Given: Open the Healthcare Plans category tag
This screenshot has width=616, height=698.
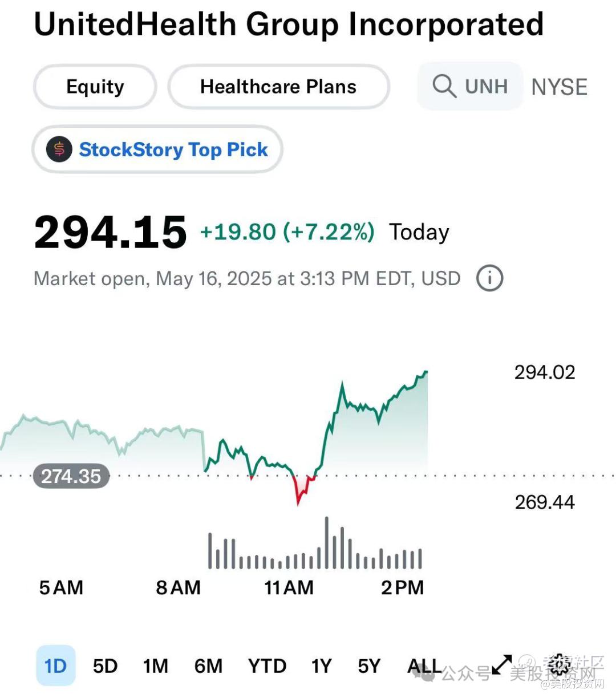Looking at the screenshot, I should tap(278, 87).
